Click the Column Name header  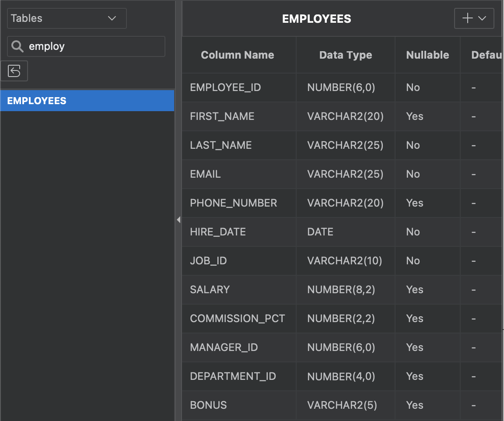[238, 55]
